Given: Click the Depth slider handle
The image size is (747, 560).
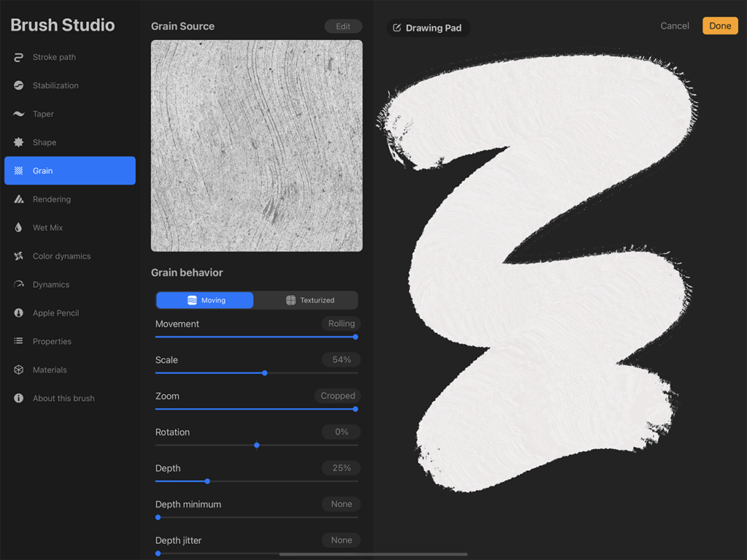Looking at the screenshot, I should (207, 481).
